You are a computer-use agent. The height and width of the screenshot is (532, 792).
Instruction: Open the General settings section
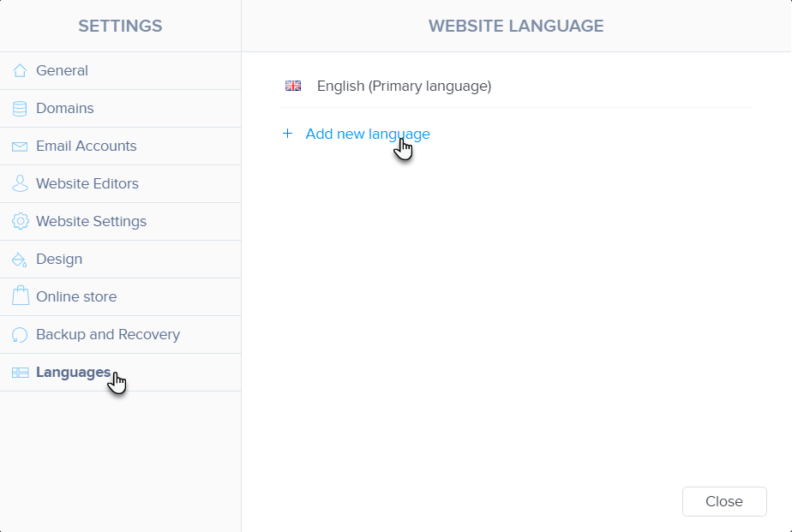click(62, 71)
